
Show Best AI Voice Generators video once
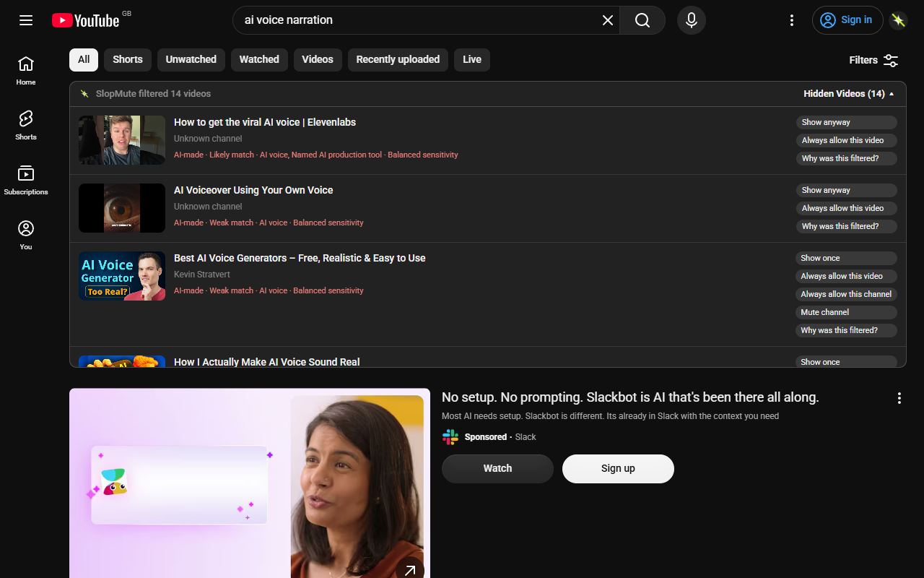pos(847,258)
